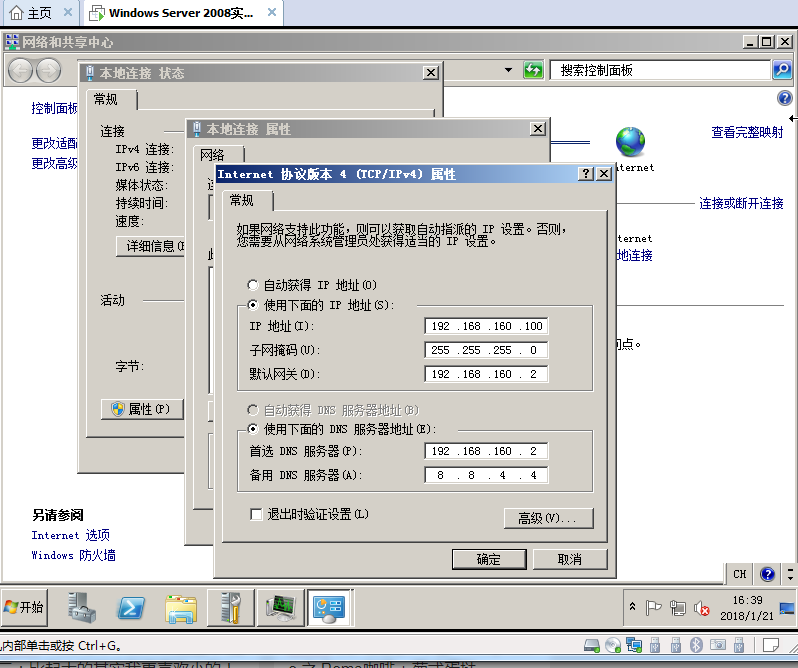The width and height of the screenshot is (798, 668).
Task: Click the search magnifier button
Action: pos(782,70)
